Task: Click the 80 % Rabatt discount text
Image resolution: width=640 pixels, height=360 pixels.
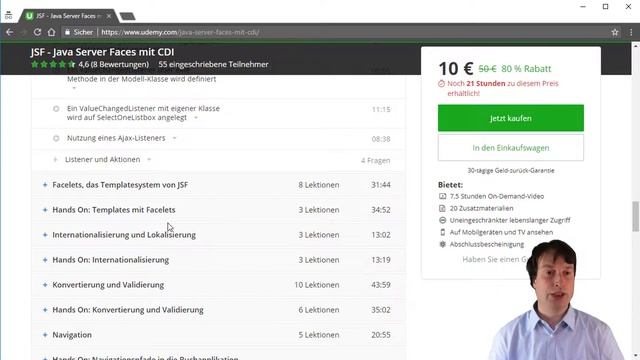Action: [526, 69]
